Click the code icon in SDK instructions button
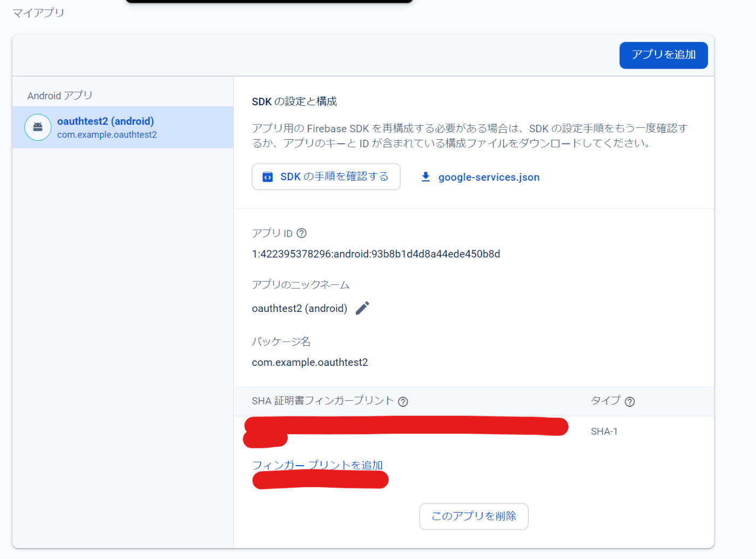Viewport: 756px width, 559px height. click(267, 177)
